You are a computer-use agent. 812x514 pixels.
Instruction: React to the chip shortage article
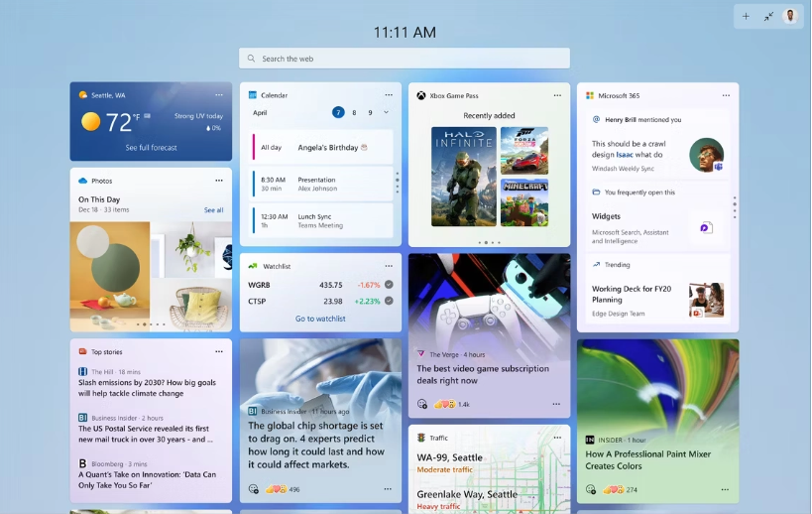coord(253,489)
